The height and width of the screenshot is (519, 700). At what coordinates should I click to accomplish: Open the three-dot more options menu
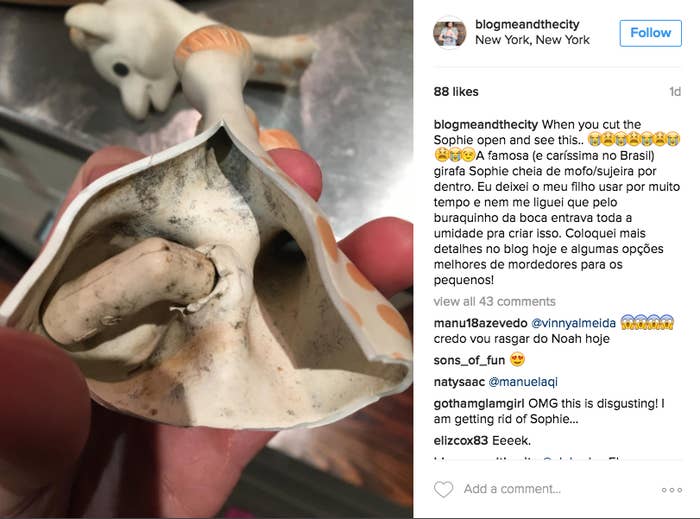(x=671, y=490)
